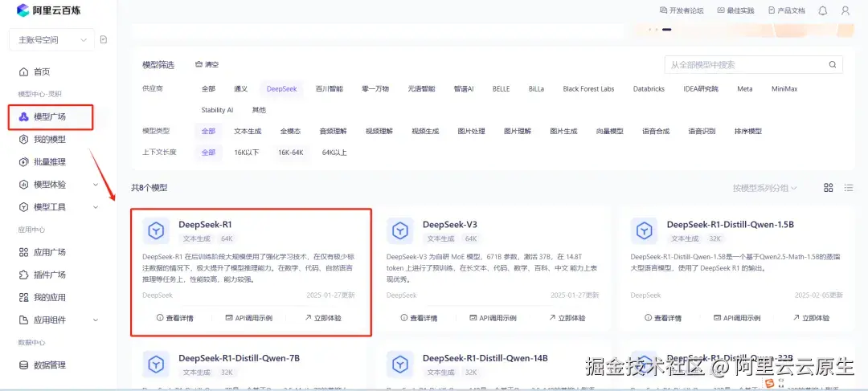Click the 共8个模型 count text

click(x=149, y=188)
